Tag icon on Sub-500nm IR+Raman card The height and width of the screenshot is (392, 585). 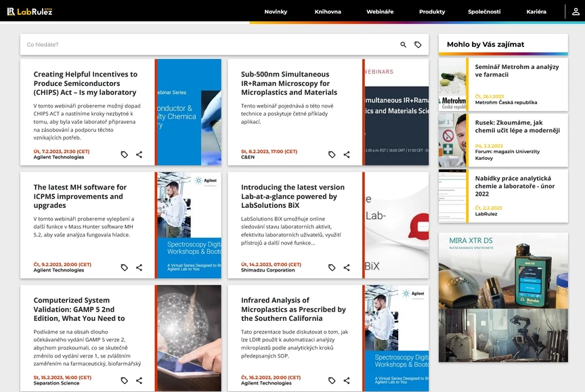pos(332,154)
